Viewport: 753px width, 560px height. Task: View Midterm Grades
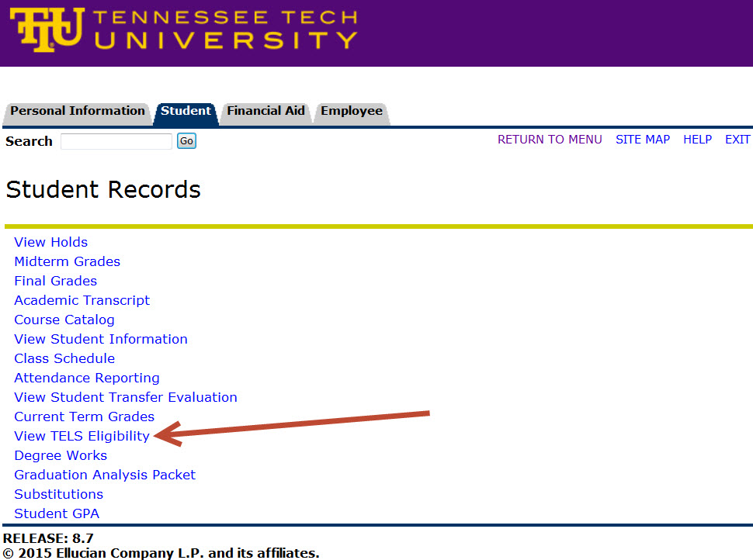(67, 261)
